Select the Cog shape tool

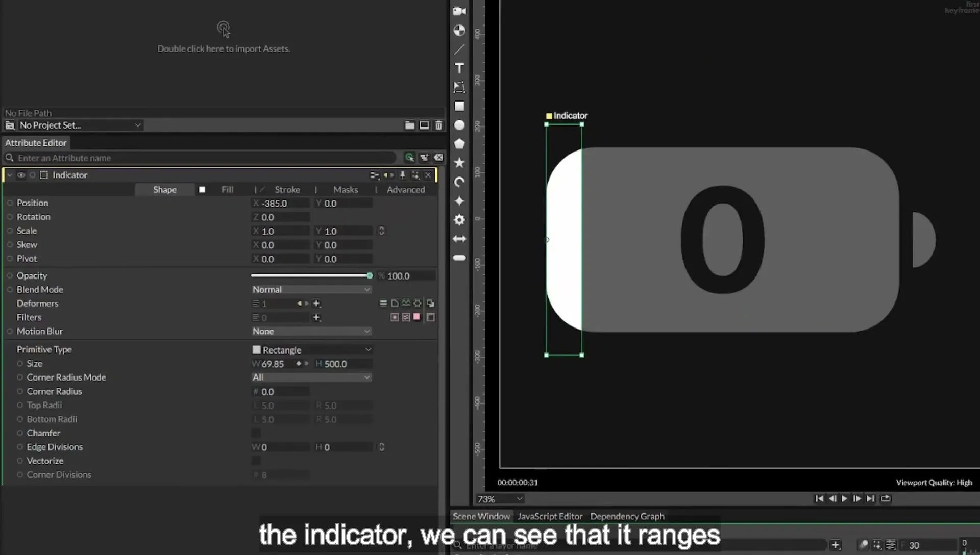(459, 220)
